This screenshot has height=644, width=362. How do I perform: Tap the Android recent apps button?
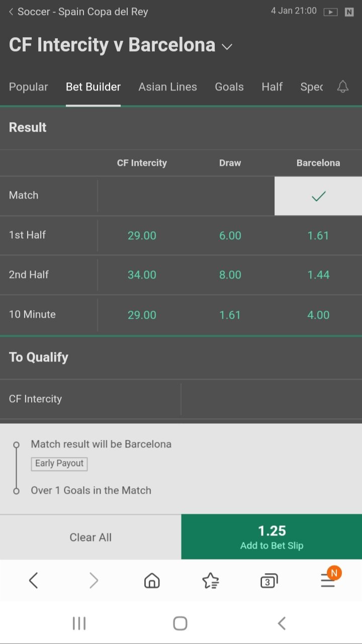[x=79, y=623]
